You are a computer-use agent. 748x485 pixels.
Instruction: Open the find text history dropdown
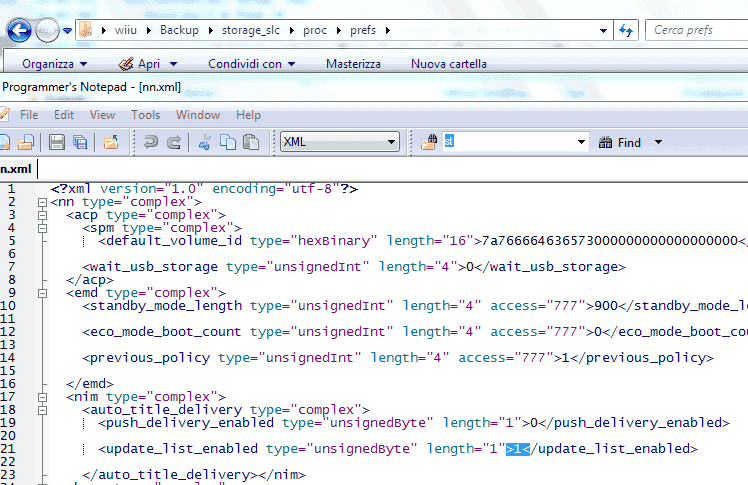(x=581, y=142)
